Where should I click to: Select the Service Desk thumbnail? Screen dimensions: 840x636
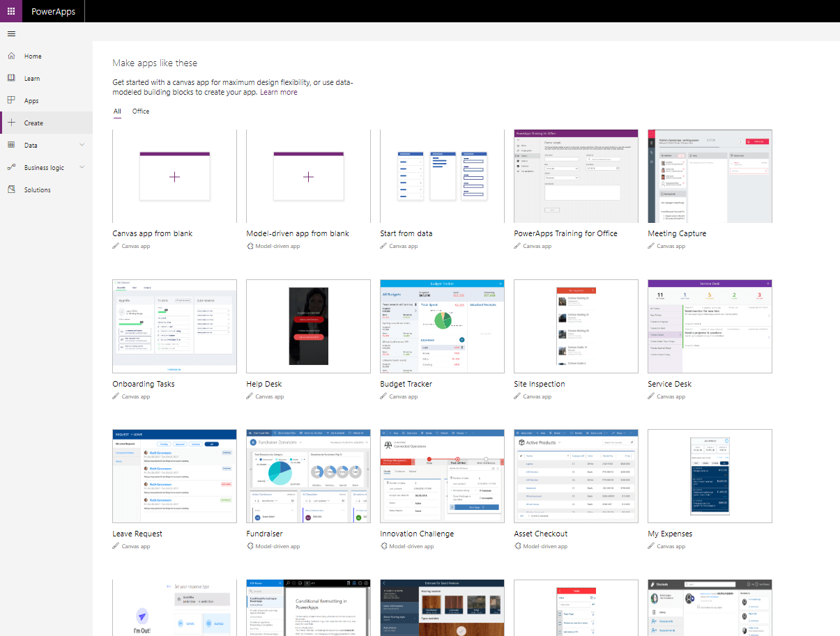point(710,327)
